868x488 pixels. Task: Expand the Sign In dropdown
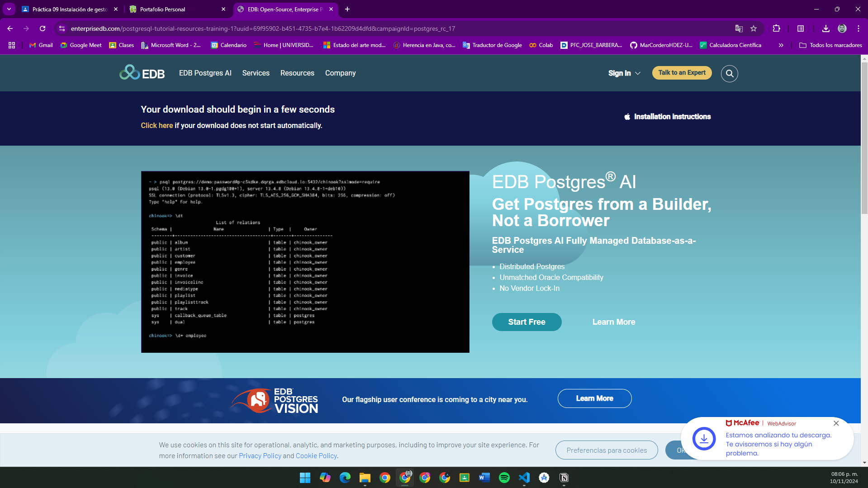(x=624, y=73)
